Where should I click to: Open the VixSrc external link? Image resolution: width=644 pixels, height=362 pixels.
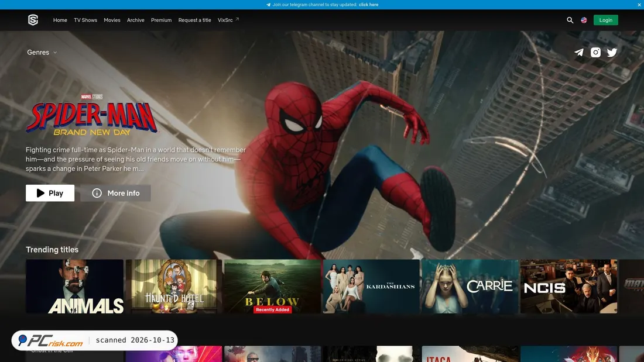coord(228,20)
